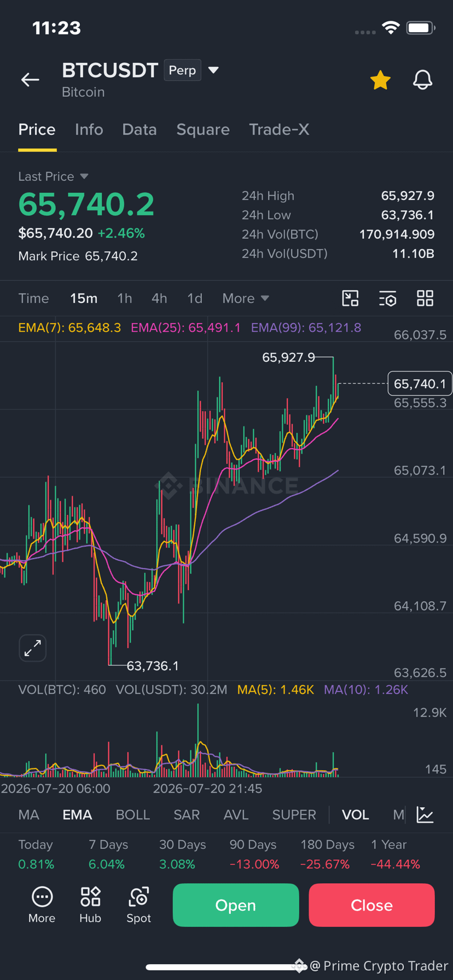Switch to Spot trading icon
This screenshot has height=980, width=453.
(138, 905)
